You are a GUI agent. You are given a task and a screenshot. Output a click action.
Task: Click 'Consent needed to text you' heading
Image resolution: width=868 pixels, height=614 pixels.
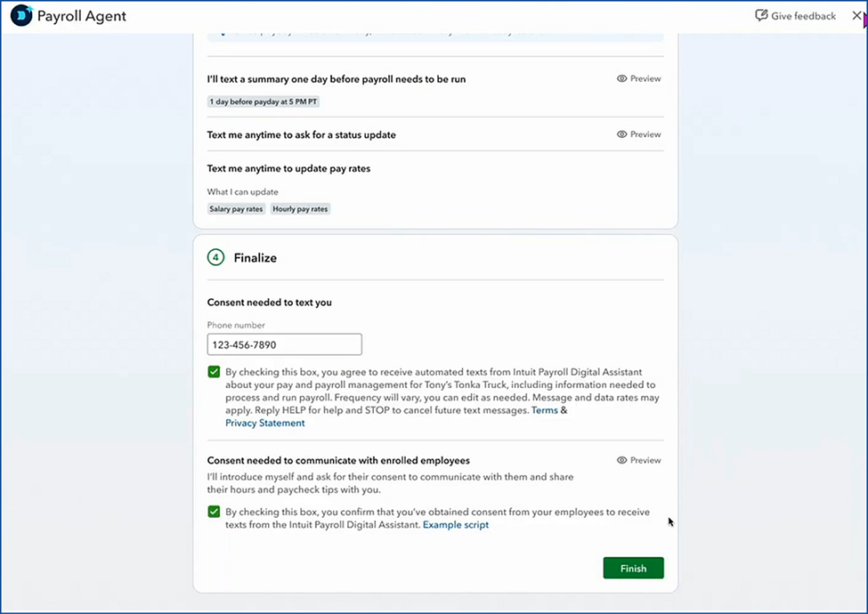pyautogui.click(x=269, y=303)
